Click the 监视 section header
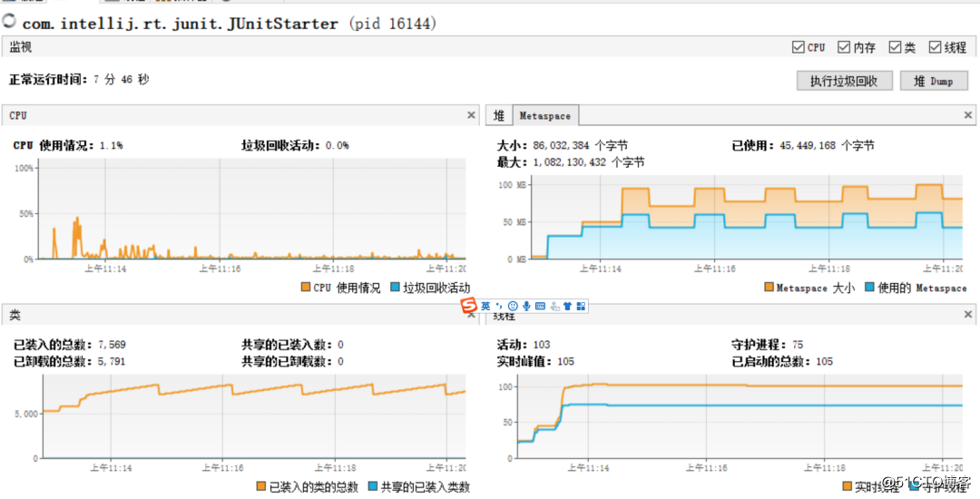 coord(21,47)
